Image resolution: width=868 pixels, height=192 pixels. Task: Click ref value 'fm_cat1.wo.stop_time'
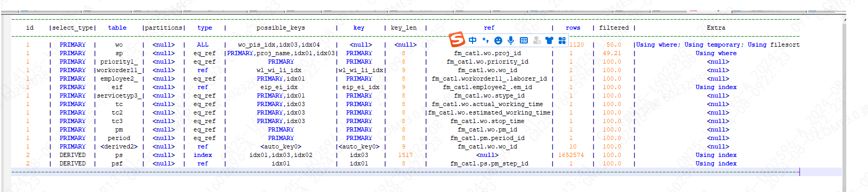click(487, 121)
